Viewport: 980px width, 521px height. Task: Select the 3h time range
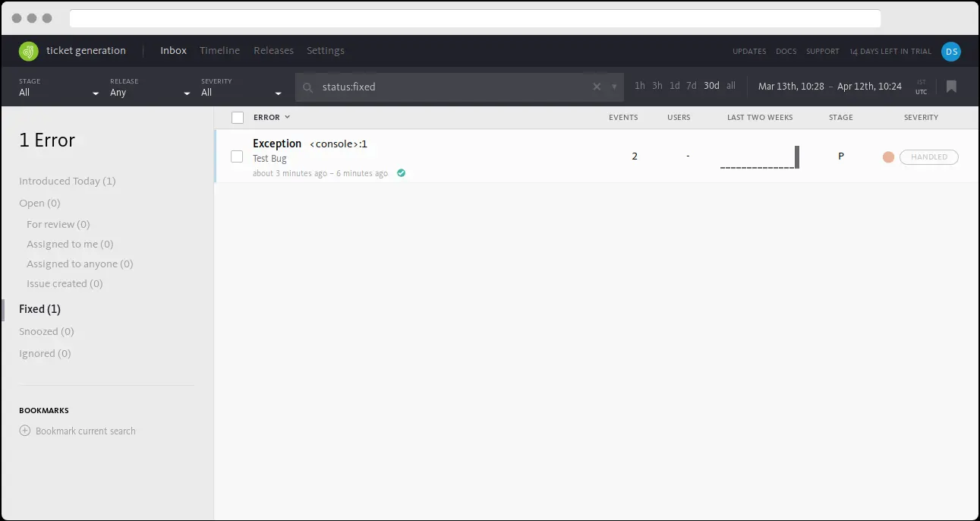pyautogui.click(x=657, y=86)
